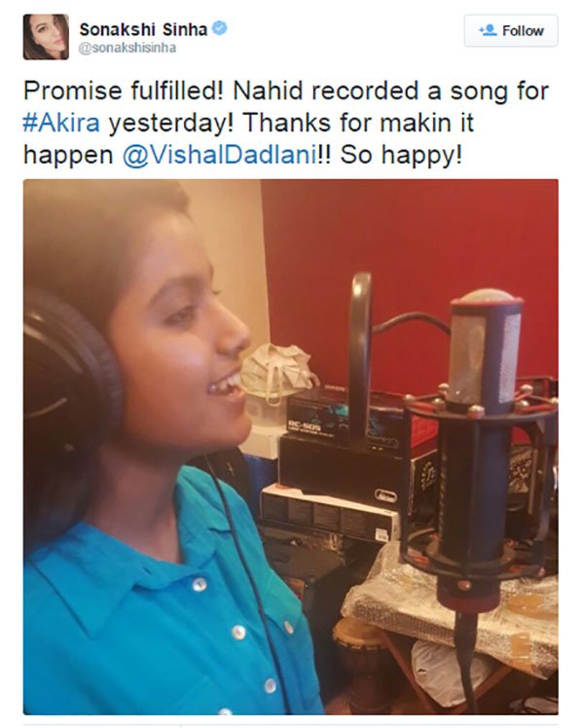Click the "So happy!" text
This screenshot has height=728, width=584.
click(x=402, y=156)
